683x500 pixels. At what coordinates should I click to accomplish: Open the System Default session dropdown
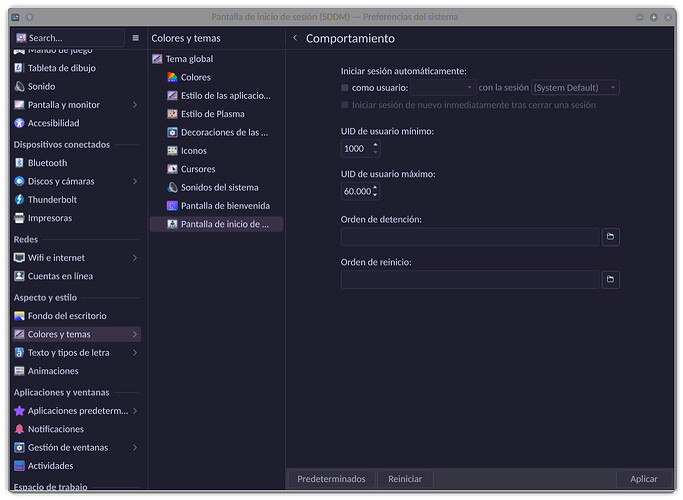(575, 88)
